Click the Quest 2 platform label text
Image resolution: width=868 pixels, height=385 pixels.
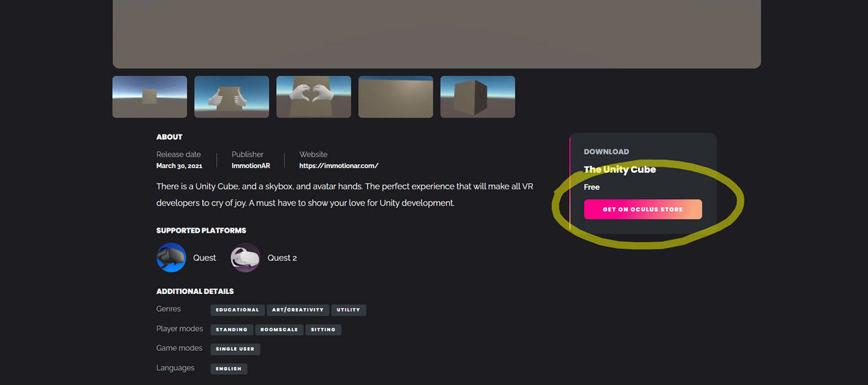pyautogui.click(x=282, y=258)
